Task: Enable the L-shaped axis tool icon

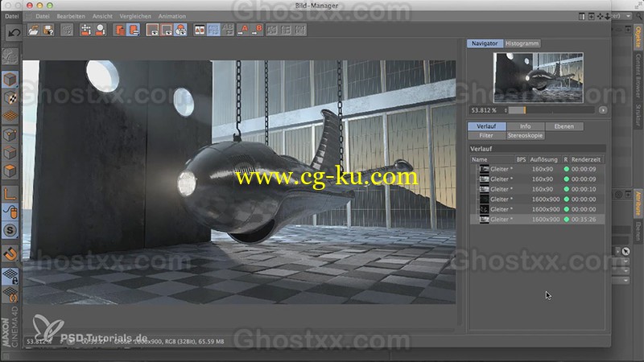Action: [x=10, y=193]
